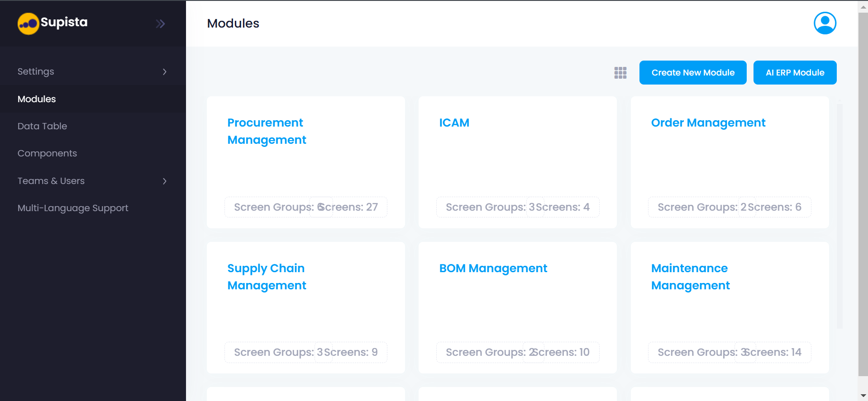Expand the Settings submenu chevron
This screenshot has width=868, height=401.
[165, 72]
